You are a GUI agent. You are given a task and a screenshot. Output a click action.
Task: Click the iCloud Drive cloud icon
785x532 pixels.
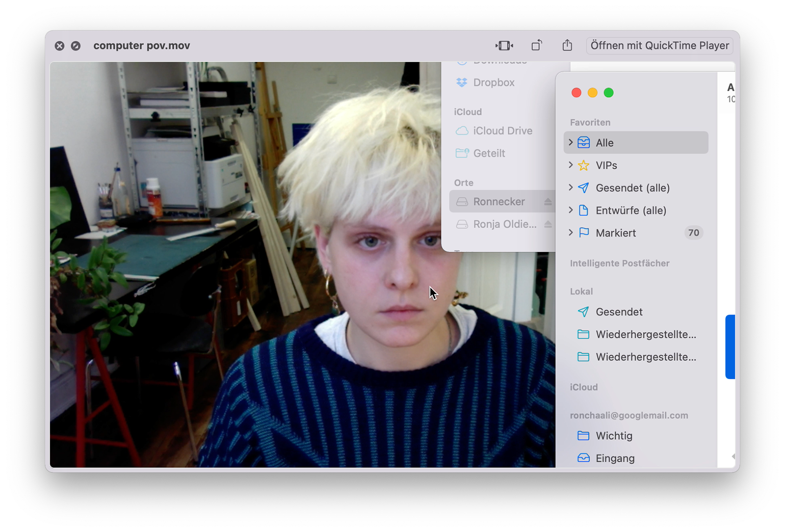(x=462, y=131)
